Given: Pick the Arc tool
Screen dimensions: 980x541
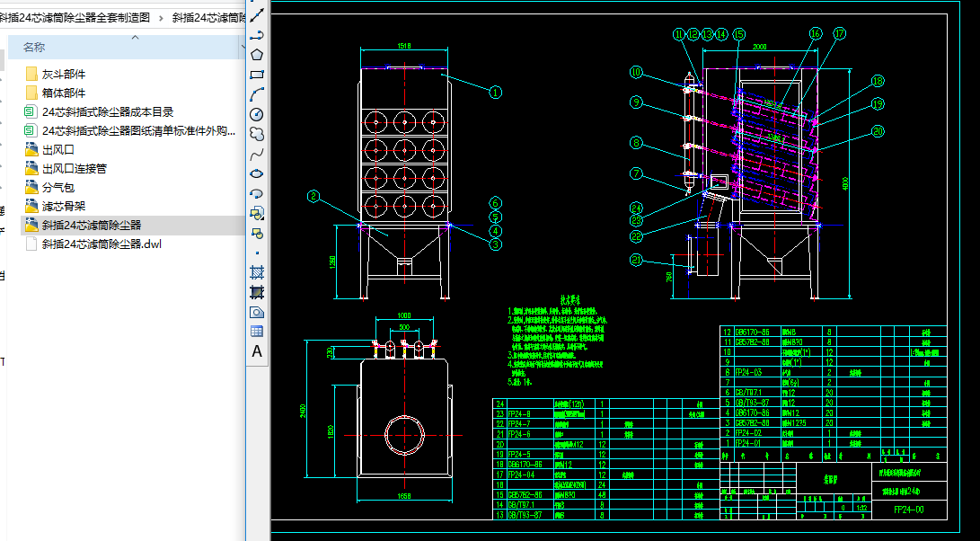Looking at the screenshot, I should pyautogui.click(x=257, y=93).
